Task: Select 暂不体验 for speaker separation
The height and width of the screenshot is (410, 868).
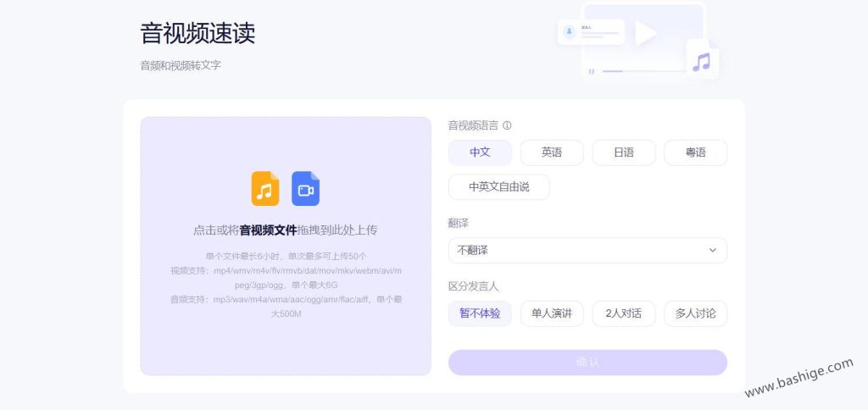Action: 480,313
